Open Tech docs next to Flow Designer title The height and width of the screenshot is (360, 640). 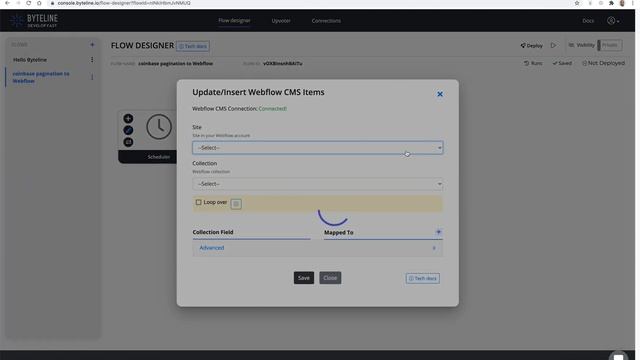point(193,46)
